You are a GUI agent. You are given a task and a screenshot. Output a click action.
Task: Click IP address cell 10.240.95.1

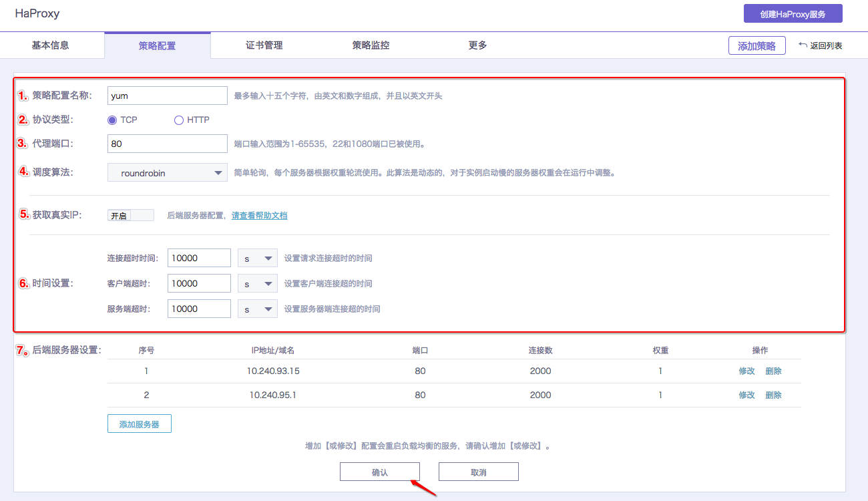[273, 395]
